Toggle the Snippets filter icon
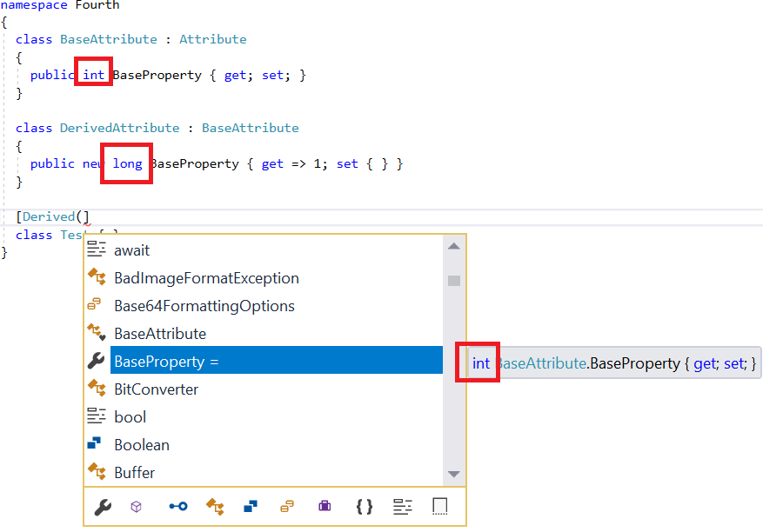The image size is (763, 532). [x=440, y=506]
